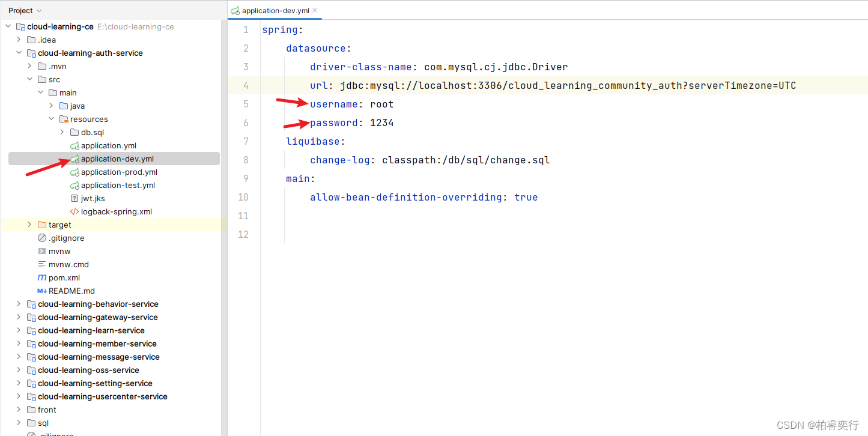Click line number 12 in the gutter
Viewport: 868px width, 436px height.
point(243,234)
